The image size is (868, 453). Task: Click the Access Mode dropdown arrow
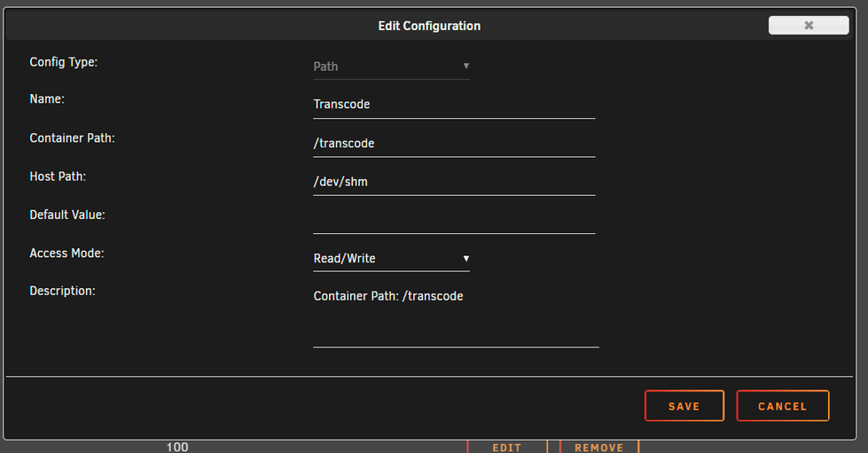(465, 259)
